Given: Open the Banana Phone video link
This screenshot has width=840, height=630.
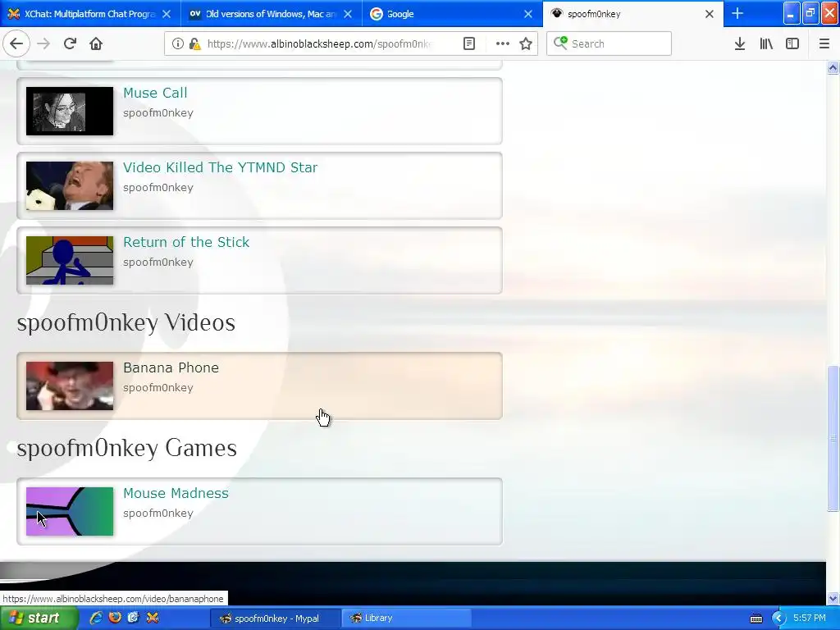Looking at the screenshot, I should tap(171, 367).
